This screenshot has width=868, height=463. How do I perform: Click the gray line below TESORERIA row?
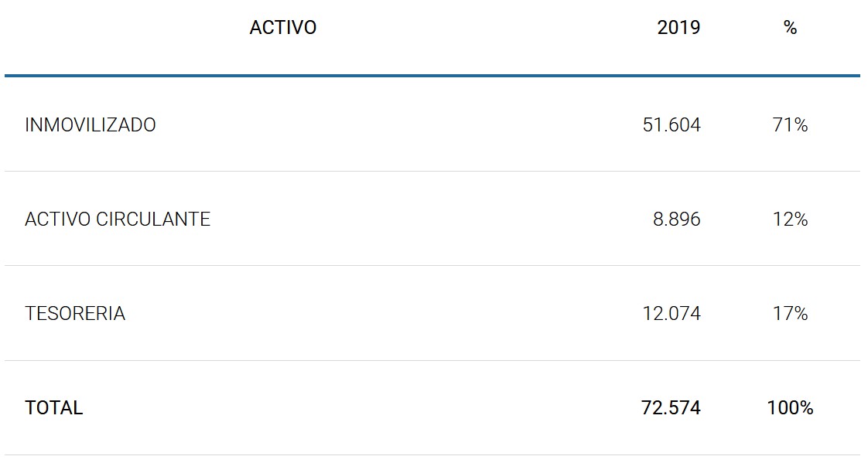[x=432, y=360]
